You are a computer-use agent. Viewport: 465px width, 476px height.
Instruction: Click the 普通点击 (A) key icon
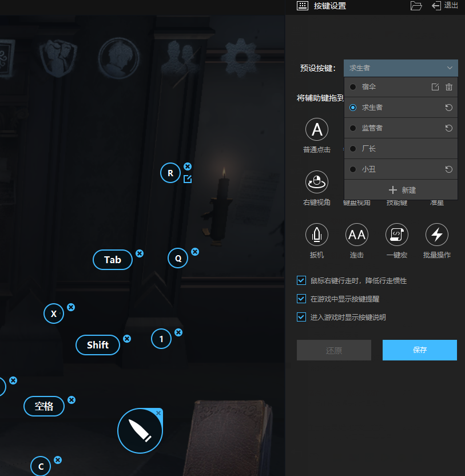tap(317, 129)
